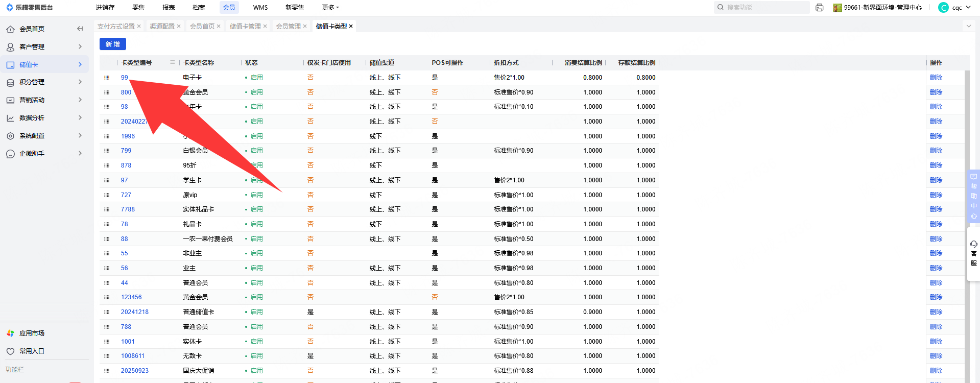Open the 帮助中心 floating panel

[x=973, y=197]
